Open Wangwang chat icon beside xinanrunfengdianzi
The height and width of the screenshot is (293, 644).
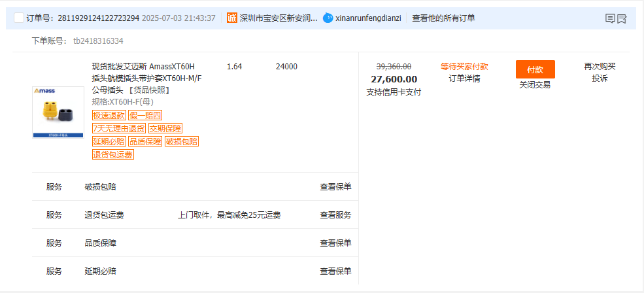pyautogui.click(x=328, y=18)
